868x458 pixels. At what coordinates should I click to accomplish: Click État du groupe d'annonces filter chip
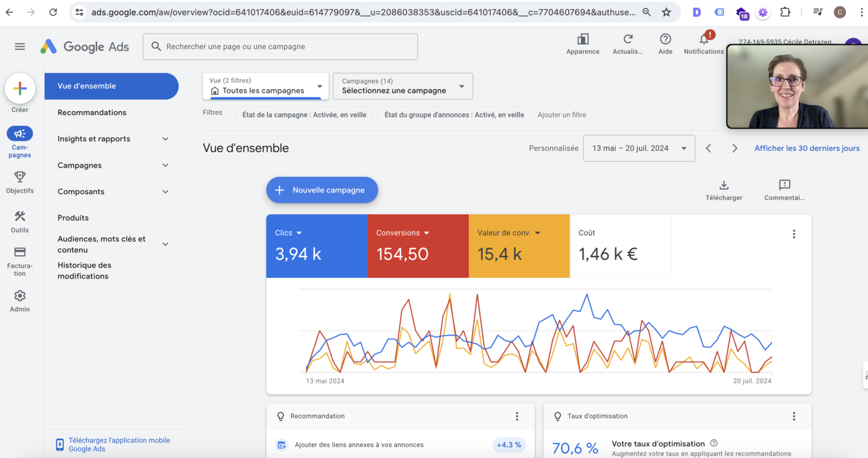pos(454,115)
